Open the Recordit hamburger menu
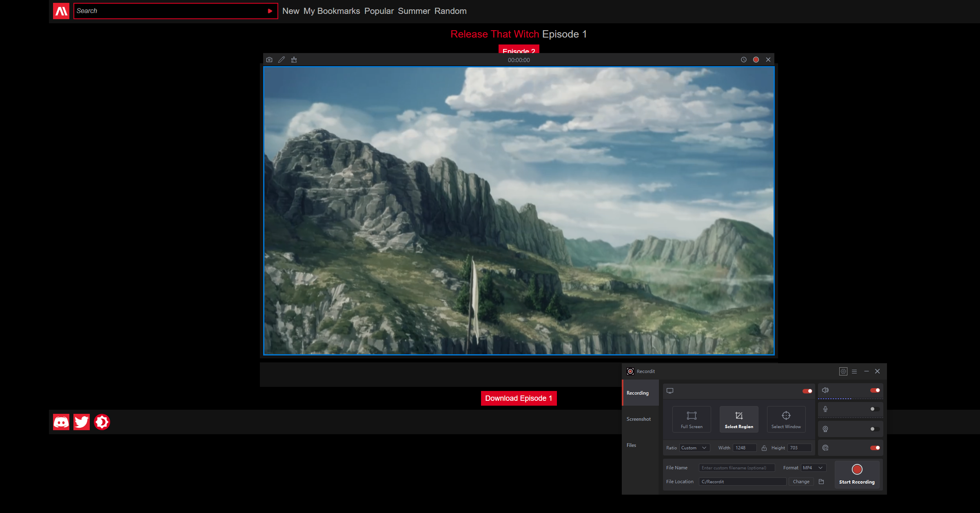 [854, 371]
